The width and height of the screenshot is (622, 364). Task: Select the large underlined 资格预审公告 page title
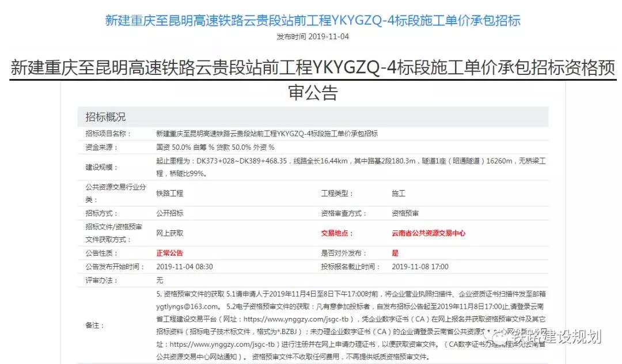313,79
